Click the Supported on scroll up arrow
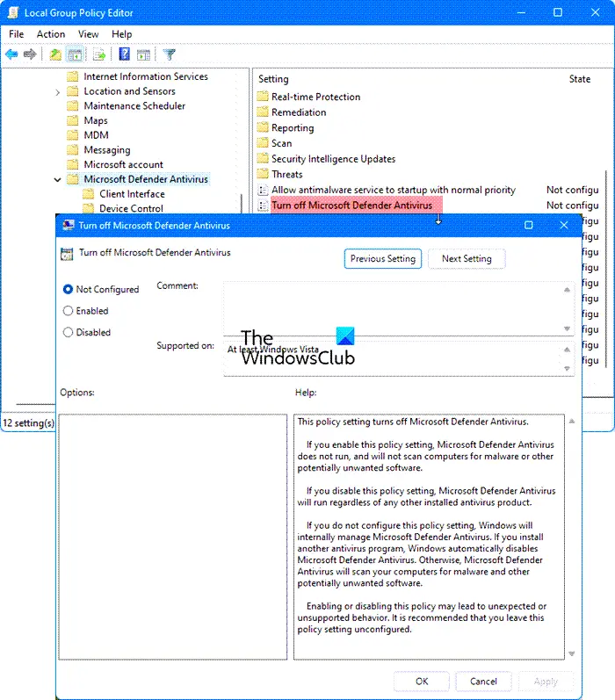Screen dimensions: 615x700 point(567,350)
